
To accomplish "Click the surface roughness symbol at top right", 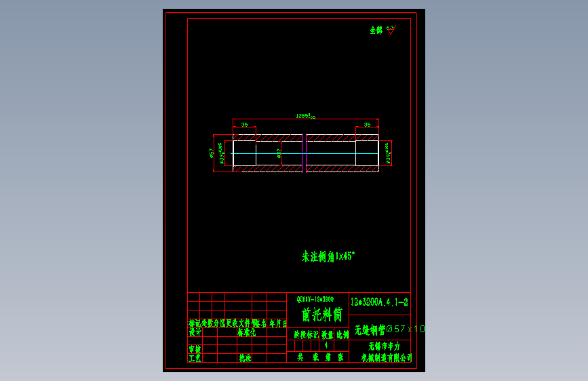I will coord(391,30).
